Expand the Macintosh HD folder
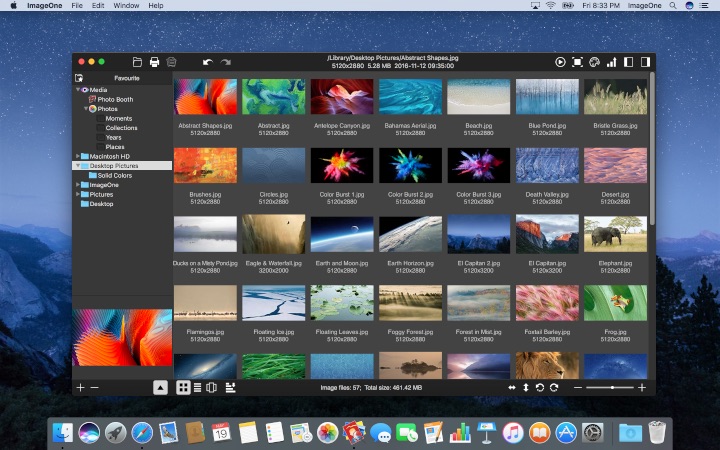 tap(78, 156)
